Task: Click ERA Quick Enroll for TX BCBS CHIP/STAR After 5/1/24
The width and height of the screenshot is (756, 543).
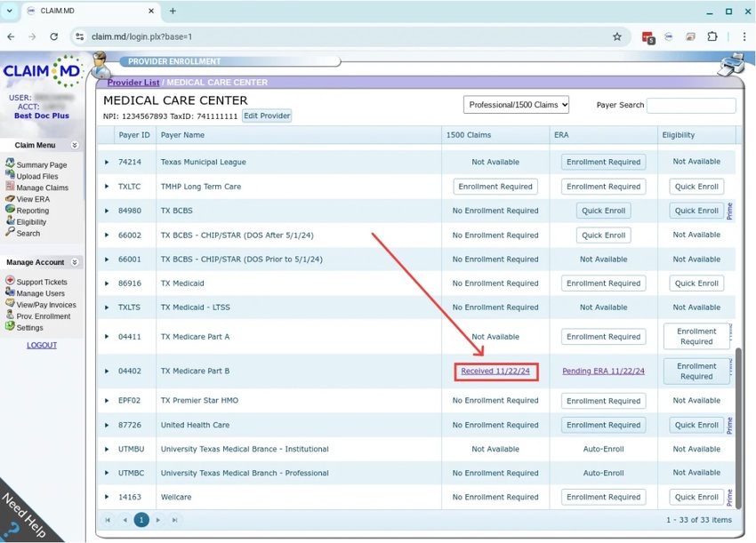Action: (x=603, y=236)
